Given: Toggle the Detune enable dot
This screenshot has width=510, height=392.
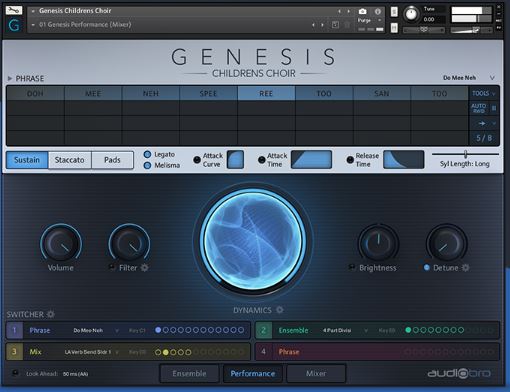Looking at the screenshot, I should click(x=427, y=267).
